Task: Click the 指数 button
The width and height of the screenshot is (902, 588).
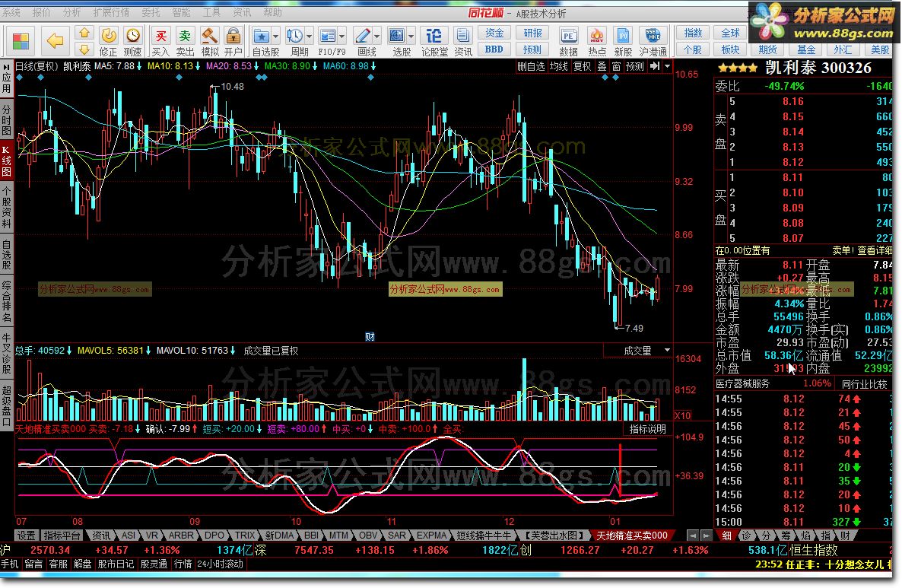Action: tap(693, 33)
